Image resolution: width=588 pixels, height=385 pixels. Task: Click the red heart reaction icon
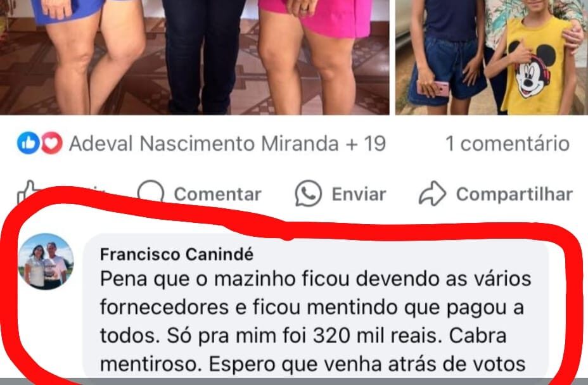51,143
